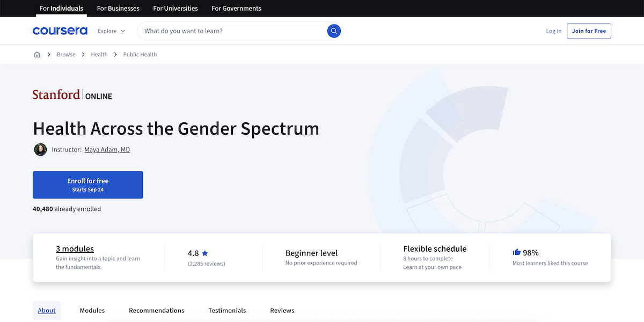Click the blue star rating icon
This screenshot has width=644, height=322.
(x=205, y=253)
